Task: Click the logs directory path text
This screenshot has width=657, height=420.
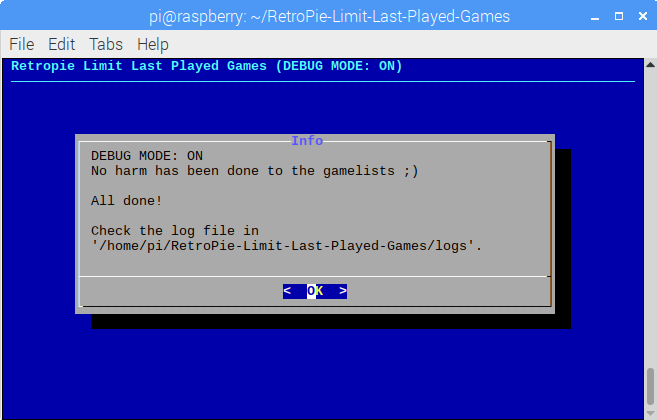Action: (287, 246)
